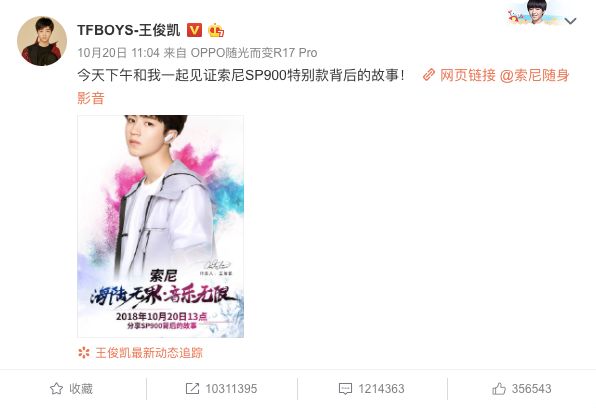Click the comment bubble icon
This screenshot has width=596, height=408.
pyautogui.click(x=345, y=389)
